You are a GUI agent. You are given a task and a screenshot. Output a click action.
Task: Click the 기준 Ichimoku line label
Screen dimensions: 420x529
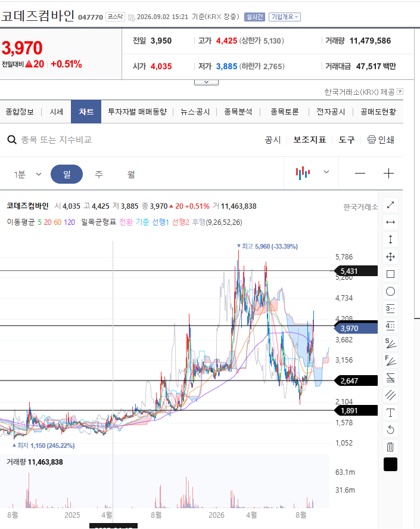point(142,222)
